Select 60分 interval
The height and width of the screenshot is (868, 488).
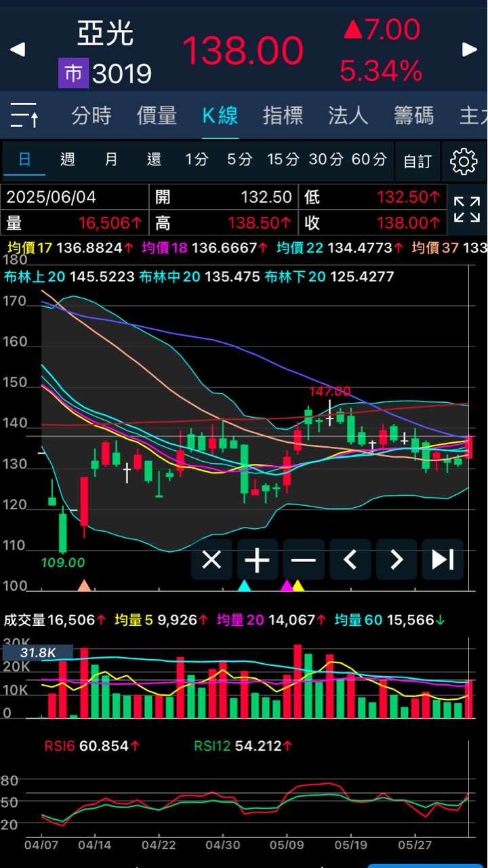369,160
